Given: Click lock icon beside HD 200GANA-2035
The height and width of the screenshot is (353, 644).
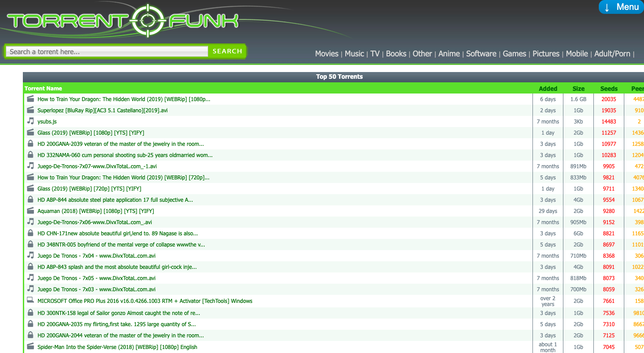Looking at the screenshot, I should (x=30, y=324).
